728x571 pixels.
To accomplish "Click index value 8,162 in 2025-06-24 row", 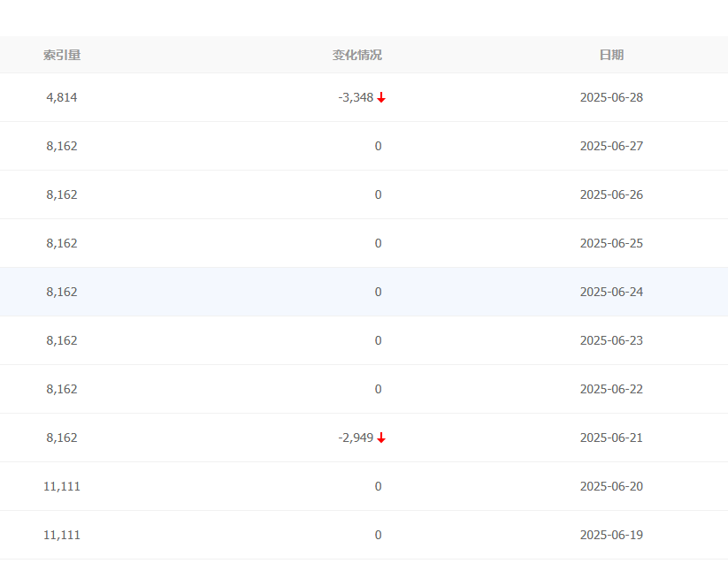I will tap(62, 292).
